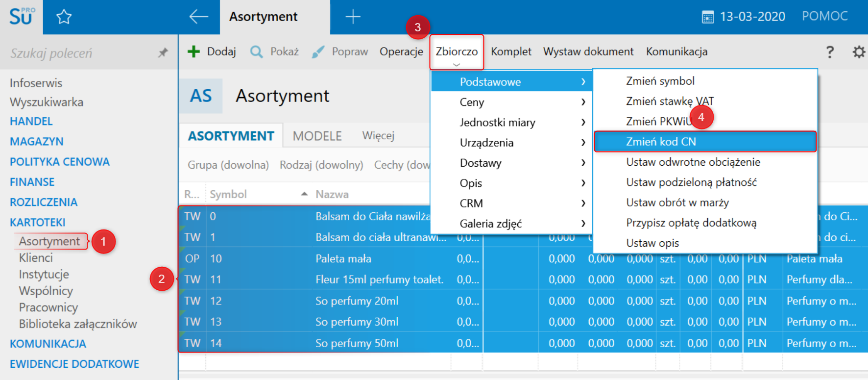The image size is (868, 380).
Task: Select row So perfumy 50ml
Action: [523, 343]
